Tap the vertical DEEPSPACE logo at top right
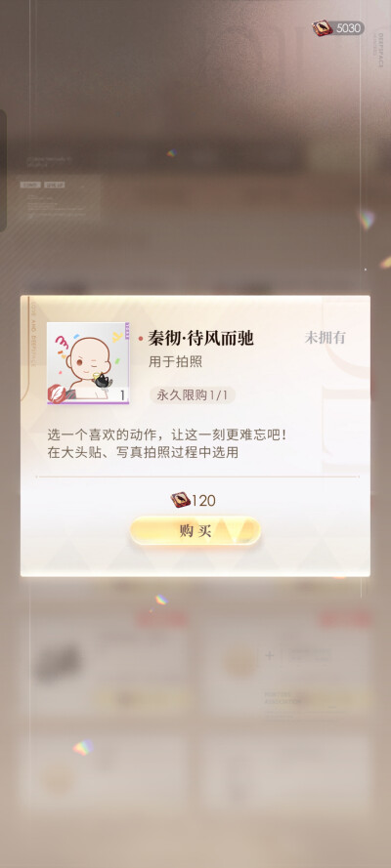Image resolution: width=391 pixels, height=868 pixels. [x=381, y=49]
